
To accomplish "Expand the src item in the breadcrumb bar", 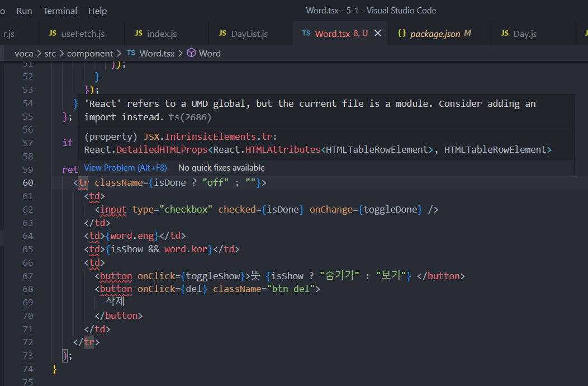I will (50, 53).
